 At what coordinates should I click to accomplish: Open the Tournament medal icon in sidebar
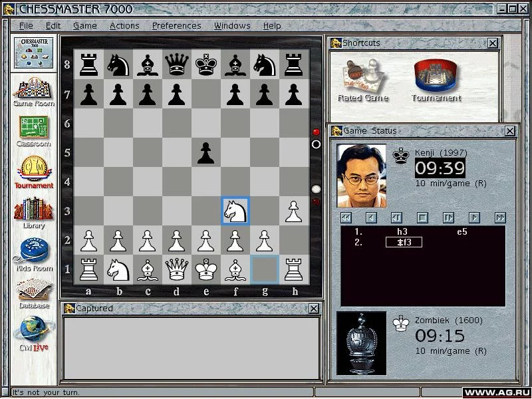click(x=34, y=172)
